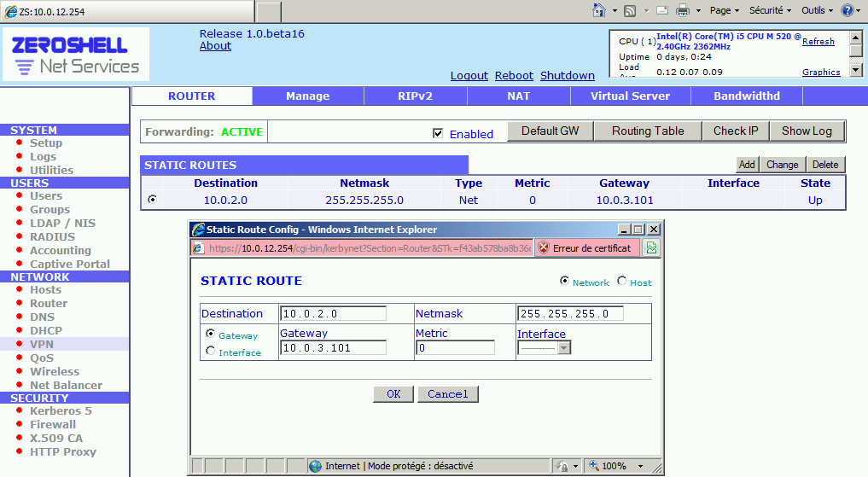Open the Outils menu

[x=817, y=10]
